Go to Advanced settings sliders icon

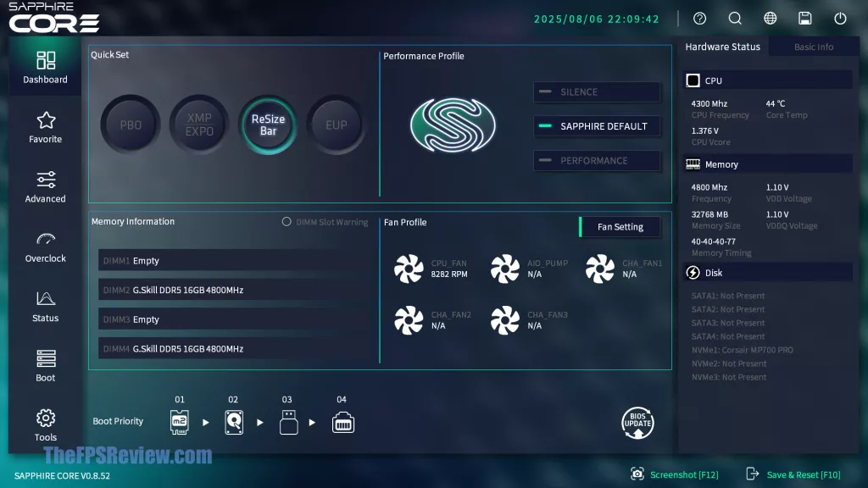pyautogui.click(x=46, y=187)
